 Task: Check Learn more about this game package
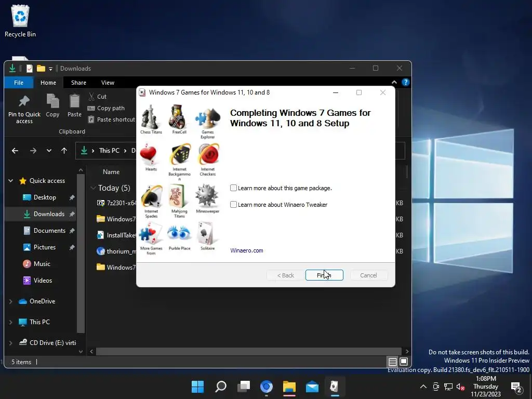pyautogui.click(x=233, y=188)
